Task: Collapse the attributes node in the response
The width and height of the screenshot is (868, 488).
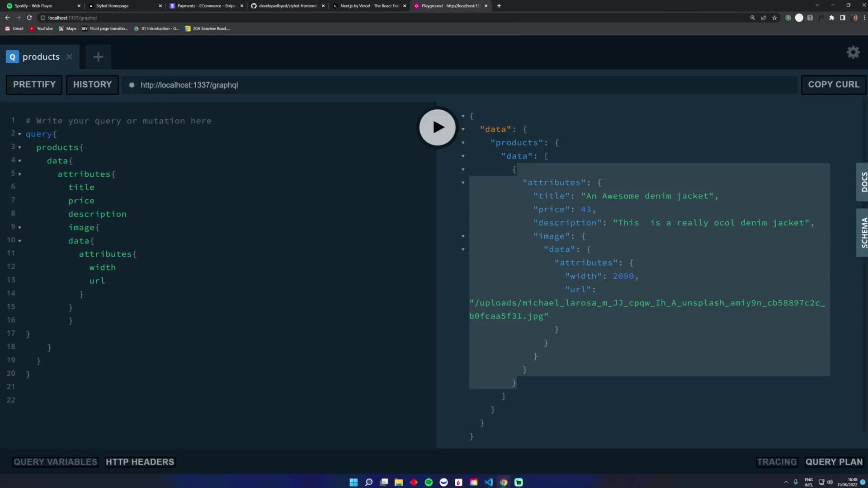Action: (463, 183)
